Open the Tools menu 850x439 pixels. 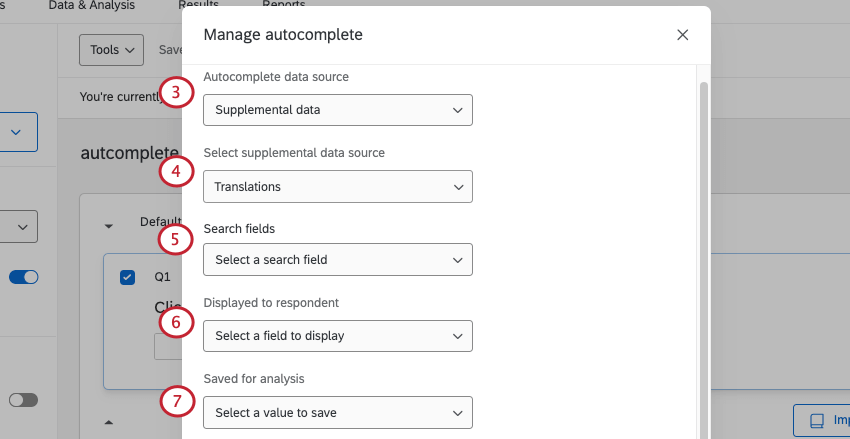pyautogui.click(x=111, y=49)
